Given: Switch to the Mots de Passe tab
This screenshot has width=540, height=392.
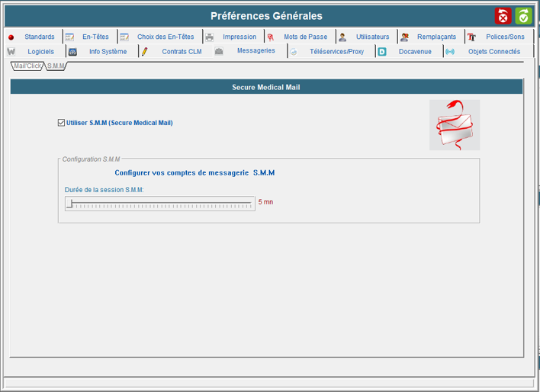Looking at the screenshot, I should (x=305, y=37).
